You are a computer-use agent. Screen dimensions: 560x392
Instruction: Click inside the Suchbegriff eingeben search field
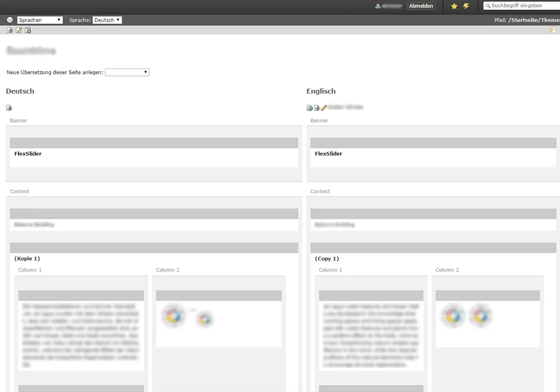click(521, 6)
